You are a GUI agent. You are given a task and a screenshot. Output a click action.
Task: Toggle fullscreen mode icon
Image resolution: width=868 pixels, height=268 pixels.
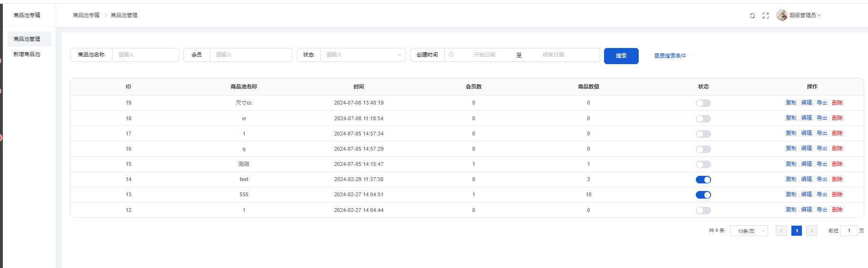point(765,16)
